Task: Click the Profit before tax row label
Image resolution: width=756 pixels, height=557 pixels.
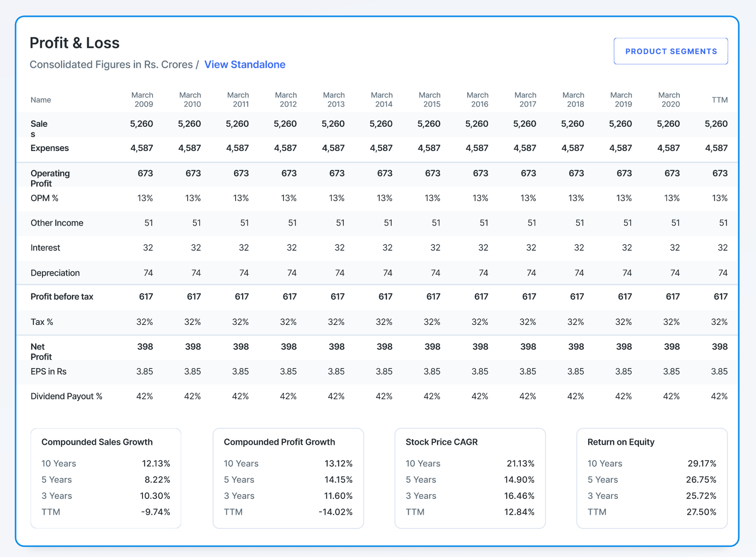Action: point(62,296)
